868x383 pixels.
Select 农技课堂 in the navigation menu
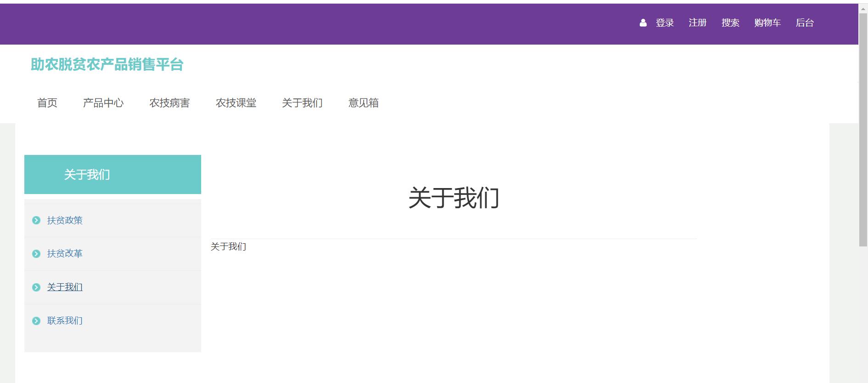[x=236, y=103]
